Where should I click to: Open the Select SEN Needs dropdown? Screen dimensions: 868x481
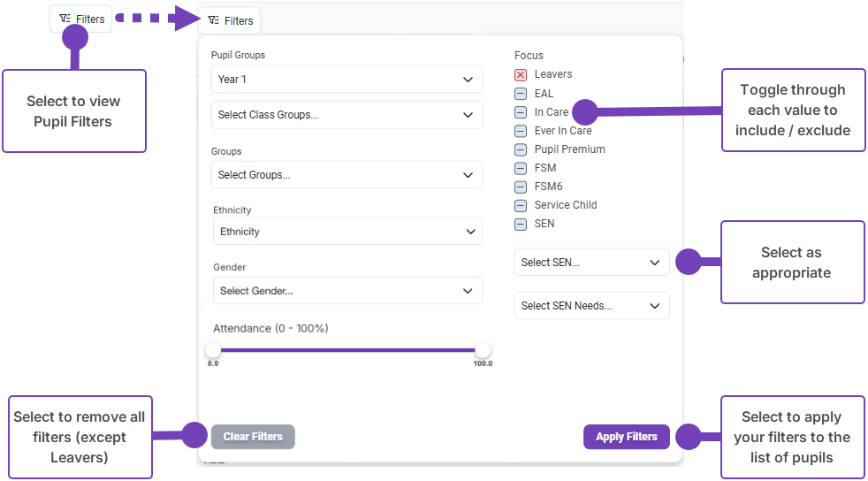(591, 306)
